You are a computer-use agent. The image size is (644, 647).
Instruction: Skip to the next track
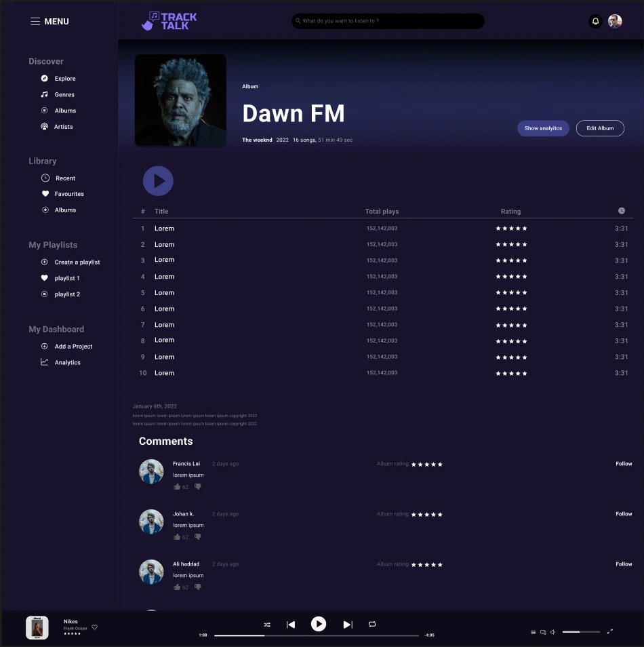(348, 625)
